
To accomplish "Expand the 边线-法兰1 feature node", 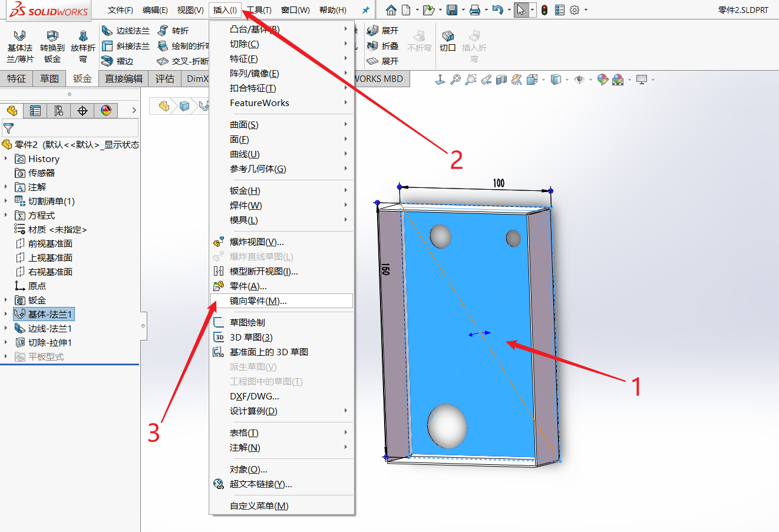I will [6, 328].
